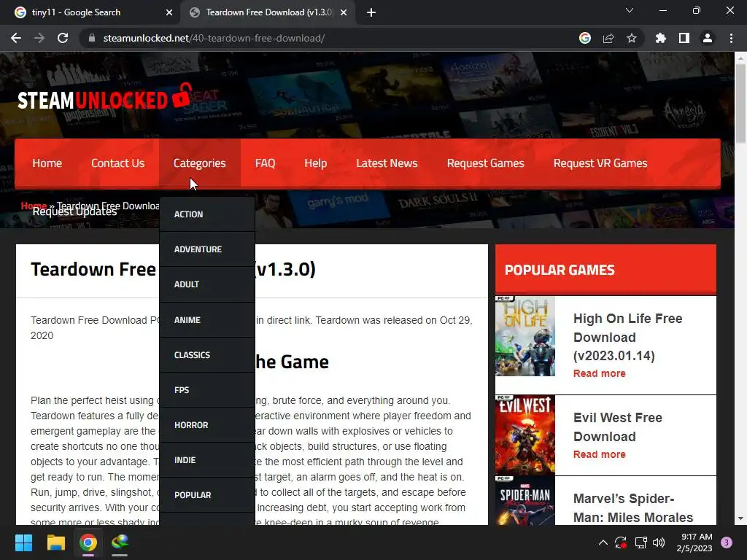
Task: Choose the Indie category
Action: tap(207, 460)
